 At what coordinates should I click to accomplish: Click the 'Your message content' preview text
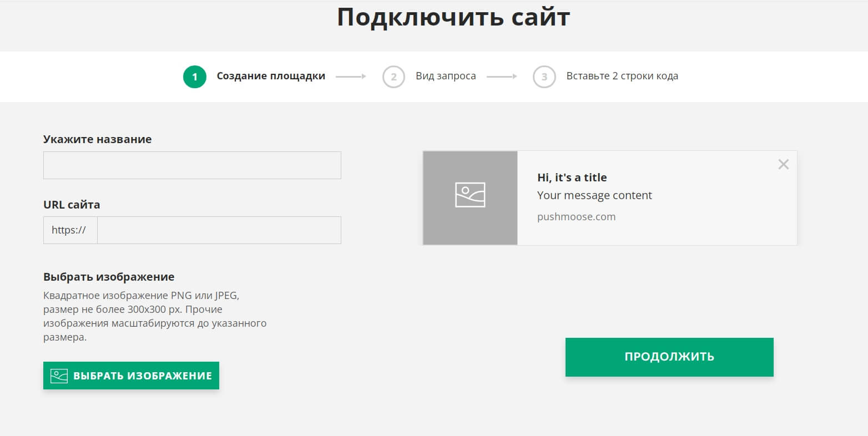[594, 195]
